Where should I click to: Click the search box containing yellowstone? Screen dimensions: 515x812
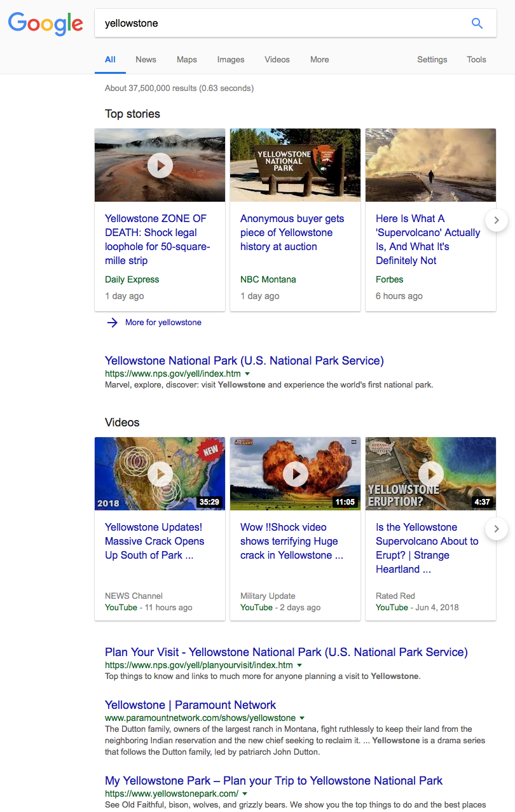tap(280, 24)
